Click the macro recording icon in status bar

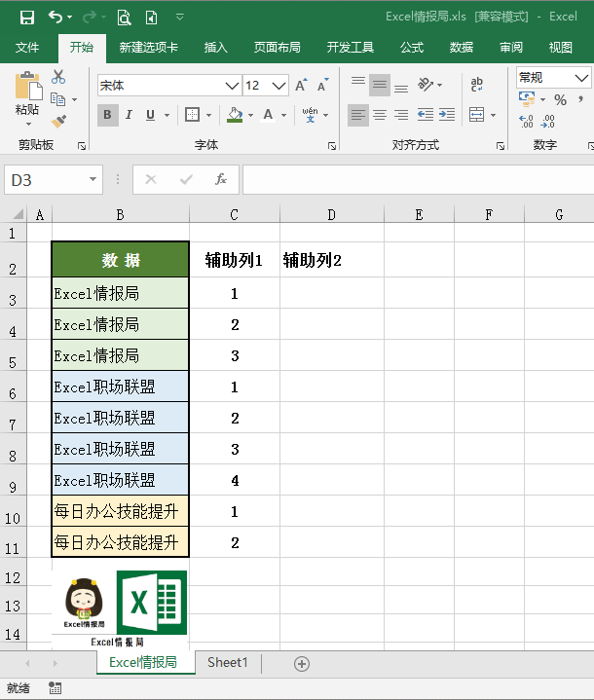(x=55, y=688)
